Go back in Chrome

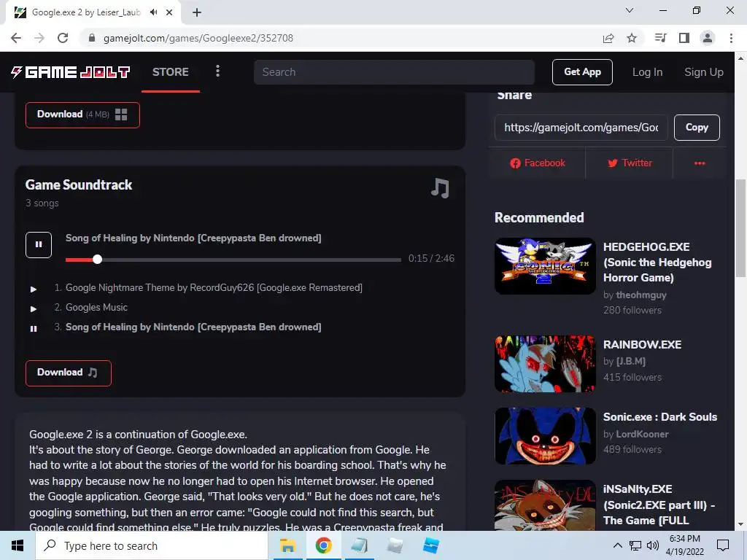pyautogui.click(x=16, y=38)
